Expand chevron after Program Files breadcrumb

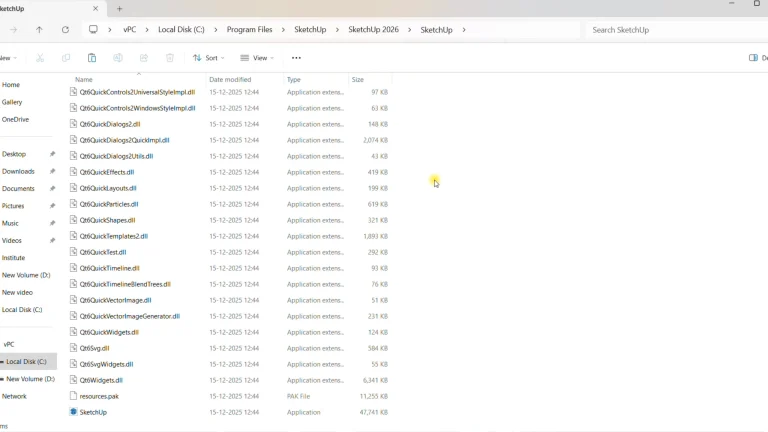tap(283, 30)
